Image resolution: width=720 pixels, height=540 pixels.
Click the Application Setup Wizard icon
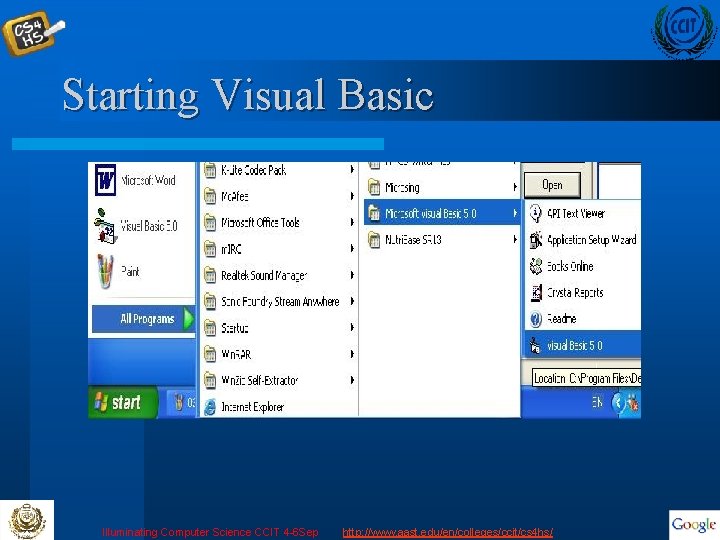point(535,240)
